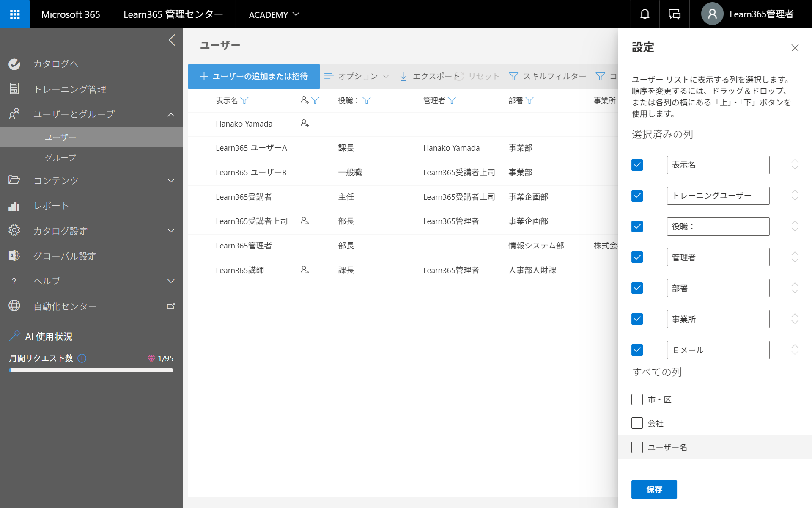The width and height of the screenshot is (812, 508).
Task: Uncheck the 役職 column checkbox
Action: [637, 226]
